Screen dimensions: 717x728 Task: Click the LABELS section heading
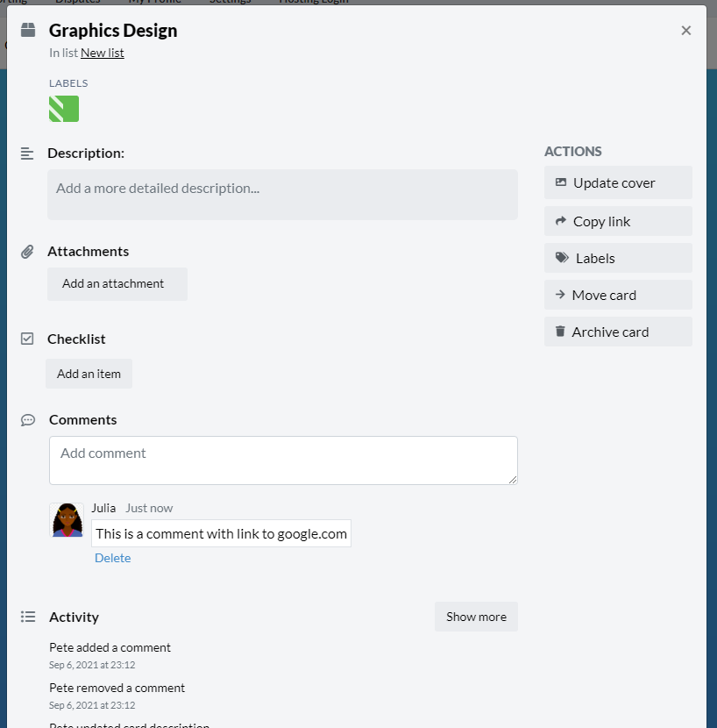coord(68,83)
